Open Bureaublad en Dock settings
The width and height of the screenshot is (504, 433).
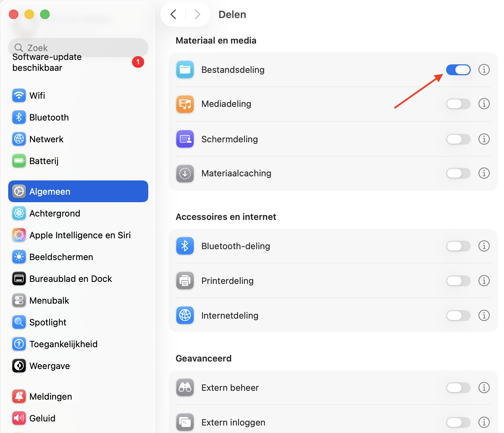click(x=70, y=278)
